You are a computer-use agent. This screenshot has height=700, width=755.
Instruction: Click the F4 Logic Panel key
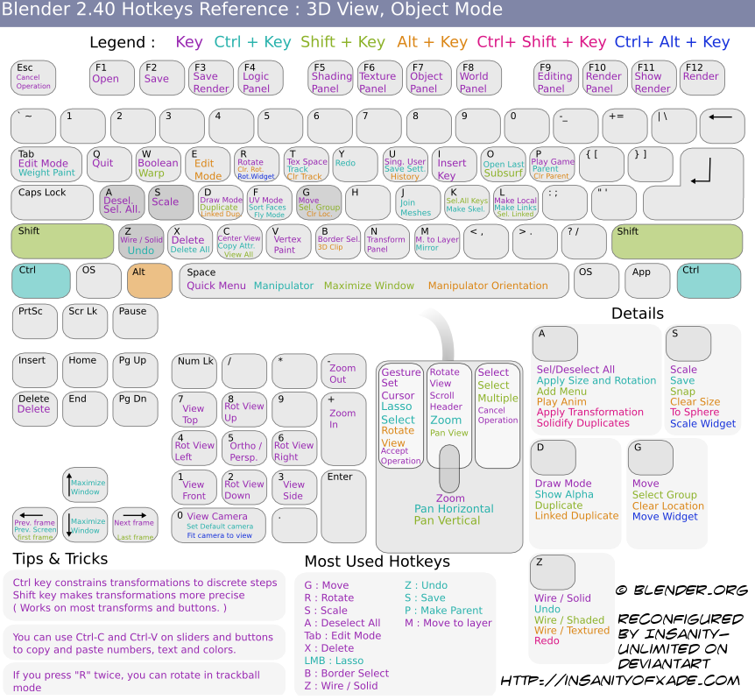[x=260, y=78]
